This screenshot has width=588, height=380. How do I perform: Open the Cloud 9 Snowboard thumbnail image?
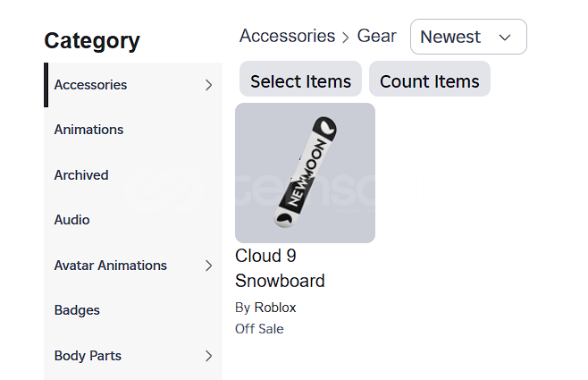(x=305, y=173)
